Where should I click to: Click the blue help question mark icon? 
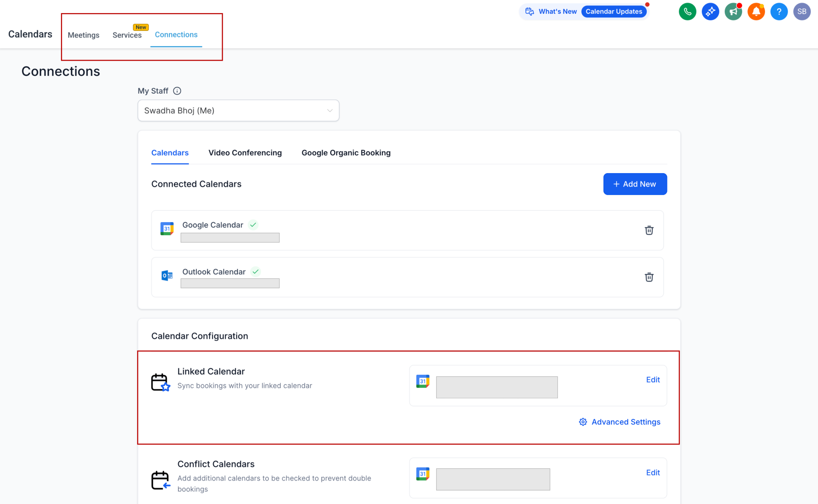[779, 12]
